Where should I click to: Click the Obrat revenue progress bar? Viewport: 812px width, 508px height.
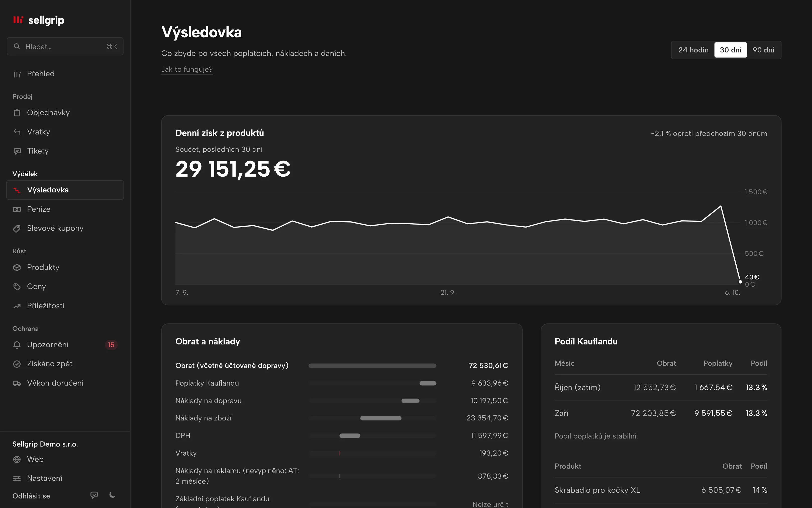pyautogui.click(x=372, y=366)
